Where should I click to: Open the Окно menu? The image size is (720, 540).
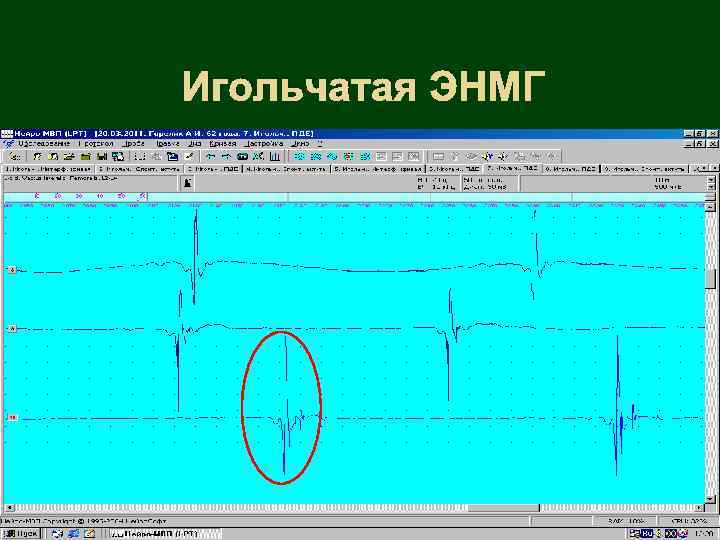[300, 144]
